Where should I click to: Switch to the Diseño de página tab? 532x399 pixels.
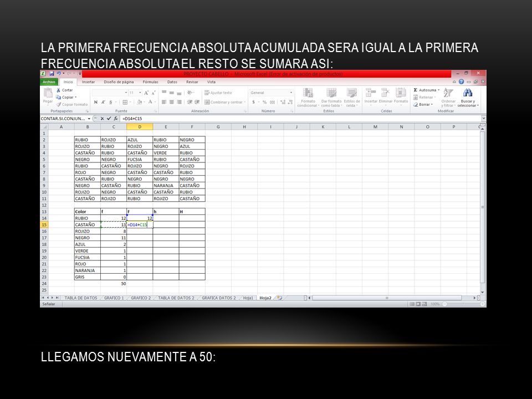[x=119, y=82]
